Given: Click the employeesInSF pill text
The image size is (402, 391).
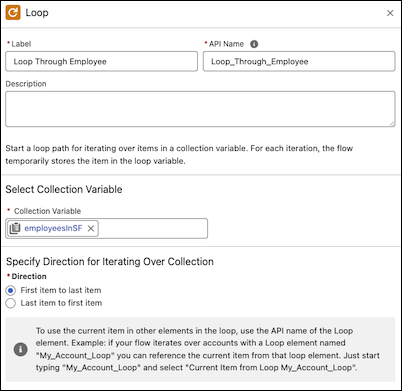Looking at the screenshot, I should pos(53,228).
